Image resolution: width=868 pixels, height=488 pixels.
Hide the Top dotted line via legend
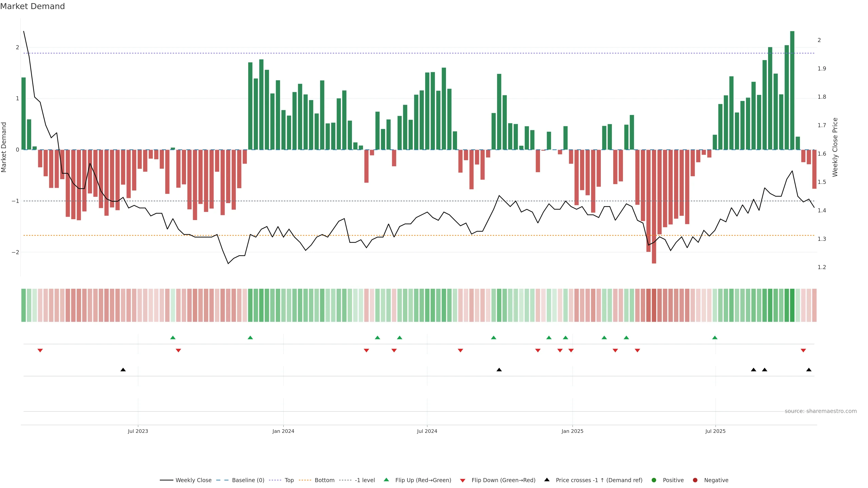pos(289,480)
